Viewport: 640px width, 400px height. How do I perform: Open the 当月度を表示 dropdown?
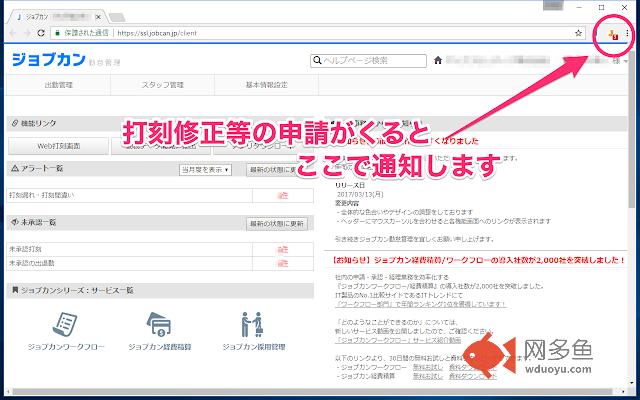click(x=205, y=170)
